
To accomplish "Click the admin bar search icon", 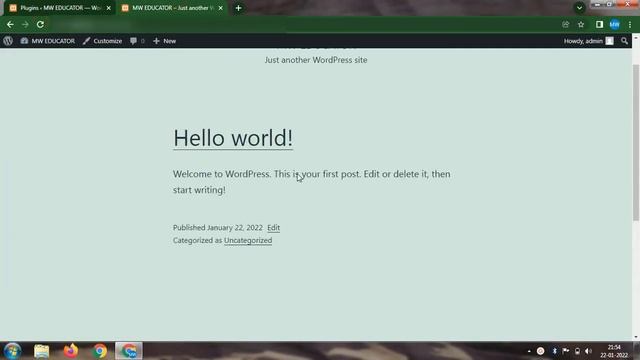I will (x=624, y=41).
